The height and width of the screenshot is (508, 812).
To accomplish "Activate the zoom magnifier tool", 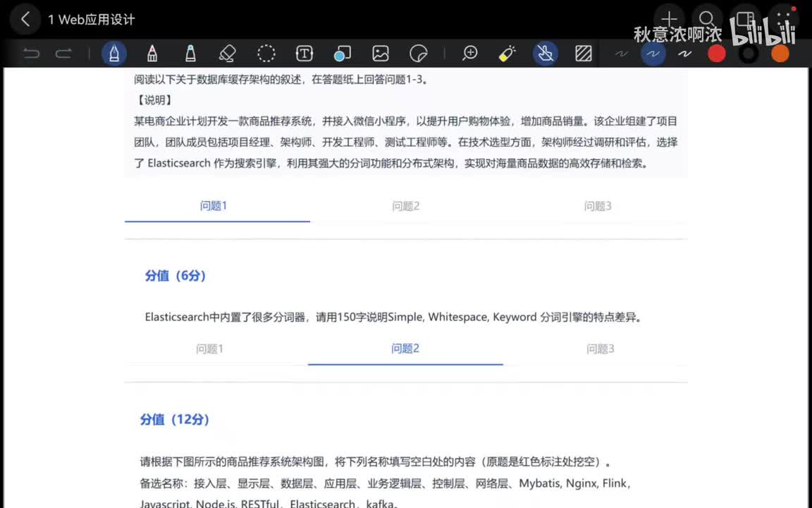I will pos(470,54).
